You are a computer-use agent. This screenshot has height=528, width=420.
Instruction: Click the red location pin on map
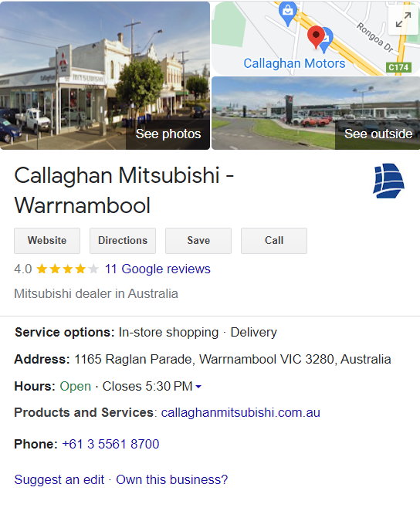[x=316, y=37]
